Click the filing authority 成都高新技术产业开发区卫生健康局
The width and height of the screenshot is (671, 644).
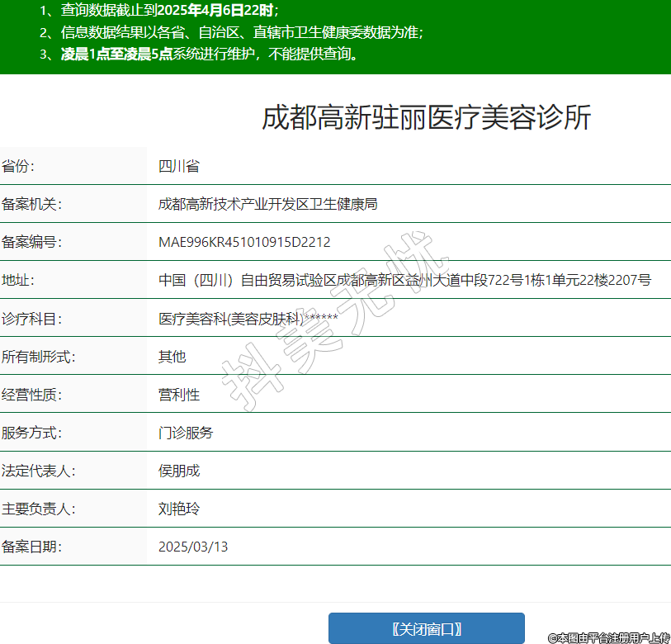coord(267,204)
